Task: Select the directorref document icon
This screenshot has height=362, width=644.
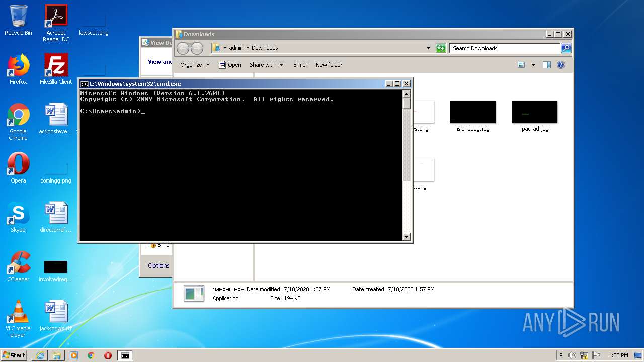Action: (x=56, y=217)
